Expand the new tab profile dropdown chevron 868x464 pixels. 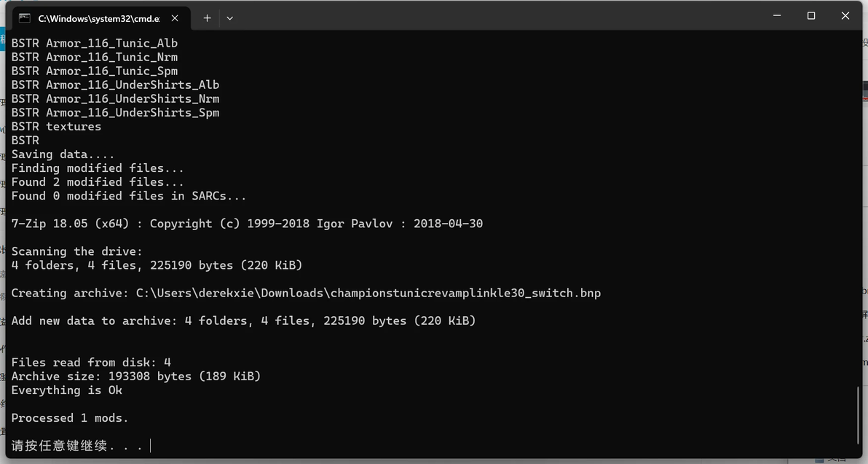(x=230, y=18)
